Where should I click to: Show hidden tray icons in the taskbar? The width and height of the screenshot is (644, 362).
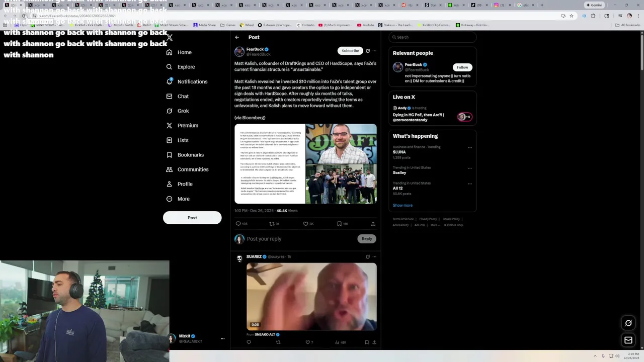(x=595, y=356)
